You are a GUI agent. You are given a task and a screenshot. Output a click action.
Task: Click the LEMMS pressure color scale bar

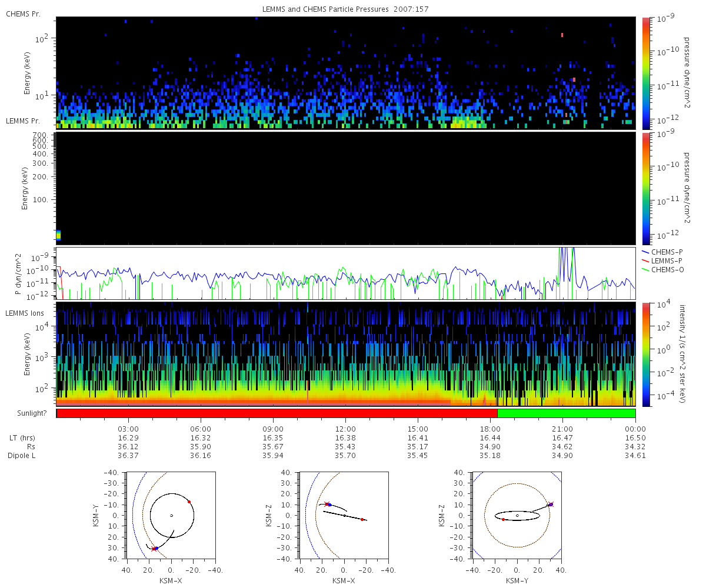[x=645, y=188]
